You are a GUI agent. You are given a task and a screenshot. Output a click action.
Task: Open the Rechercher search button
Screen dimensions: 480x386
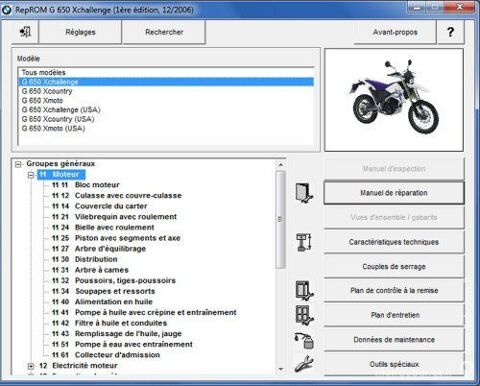(x=164, y=32)
